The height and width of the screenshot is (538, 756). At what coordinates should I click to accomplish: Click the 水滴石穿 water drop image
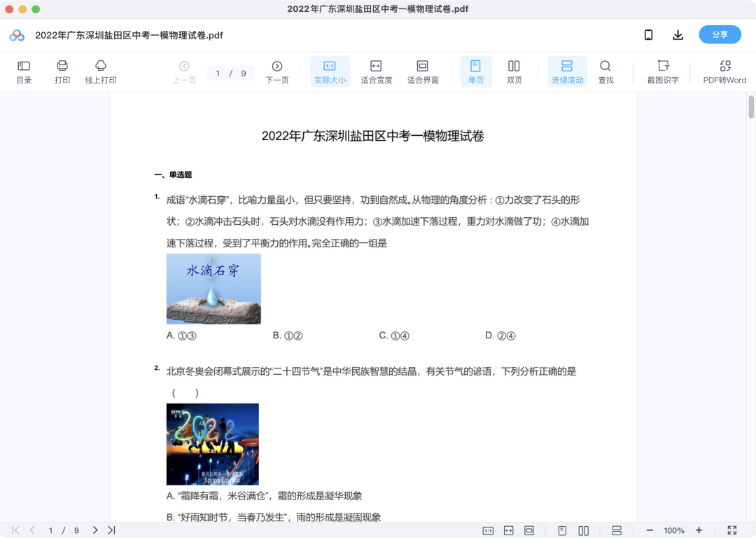tap(213, 289)
